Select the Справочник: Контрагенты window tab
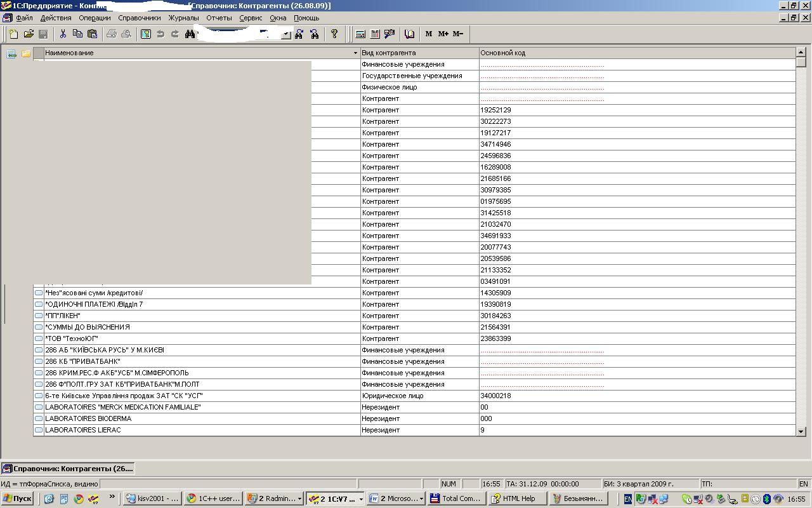 click(68, 469)
